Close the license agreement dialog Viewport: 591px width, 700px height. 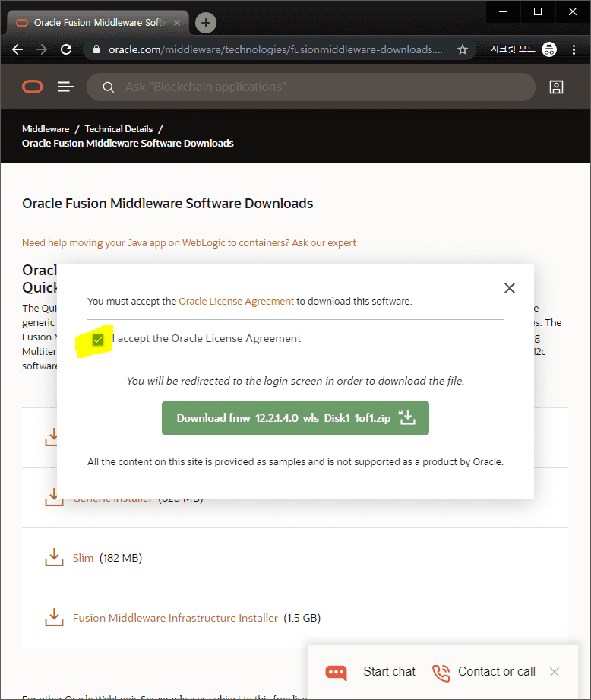[x=510, y=288]
